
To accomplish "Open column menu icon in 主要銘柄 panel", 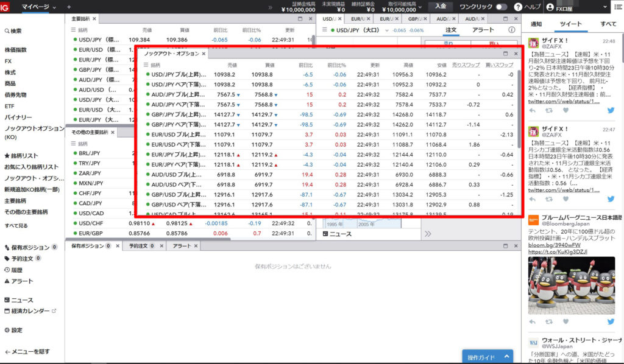I will point(73,30).
